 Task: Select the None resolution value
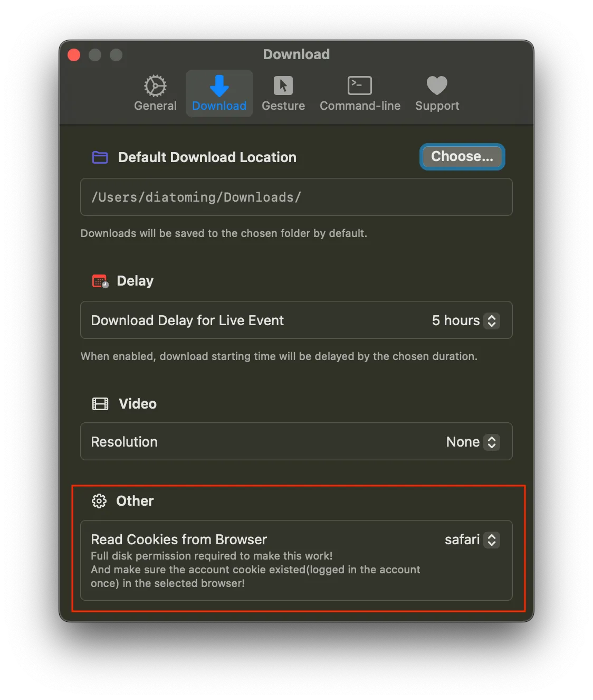[x=463, y=442]
